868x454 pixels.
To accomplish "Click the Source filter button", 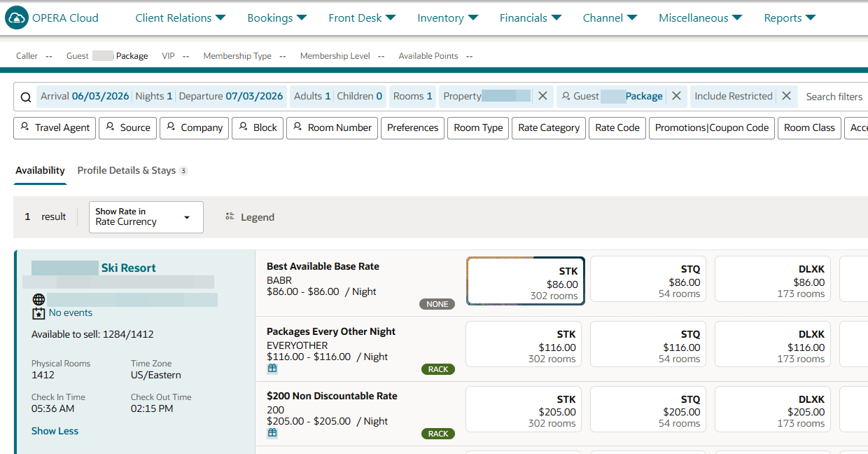I will (x=127, y=128).
